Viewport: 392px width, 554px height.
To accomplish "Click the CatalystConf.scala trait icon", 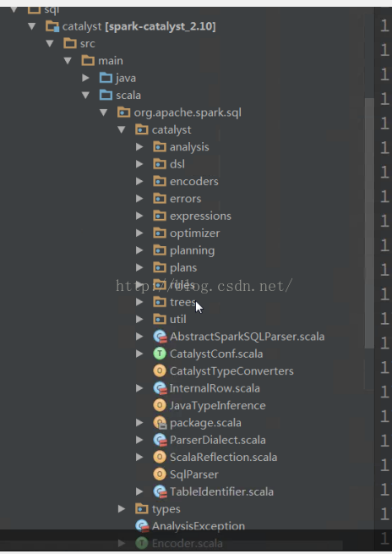I will point(160,354).
